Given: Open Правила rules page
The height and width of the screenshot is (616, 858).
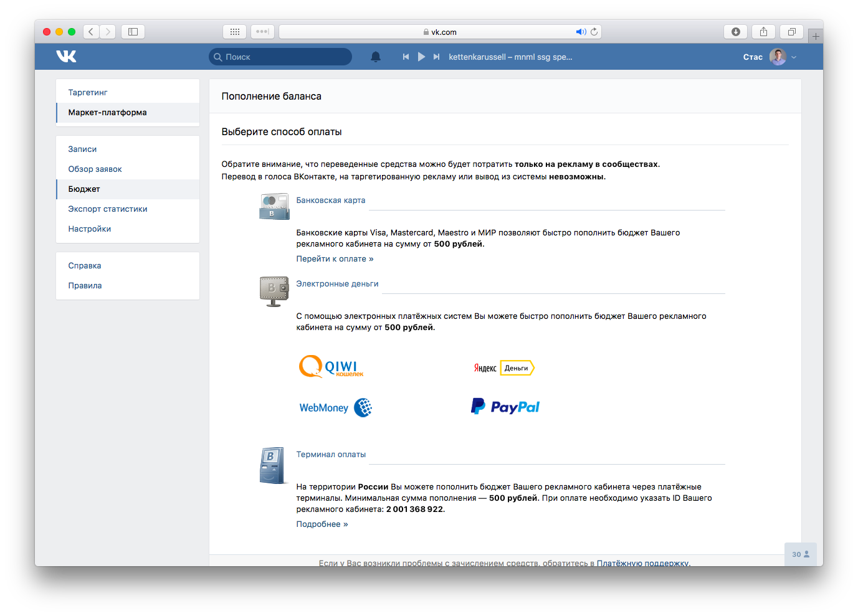Looking at the screenshot, I should (x=128, y=285).
